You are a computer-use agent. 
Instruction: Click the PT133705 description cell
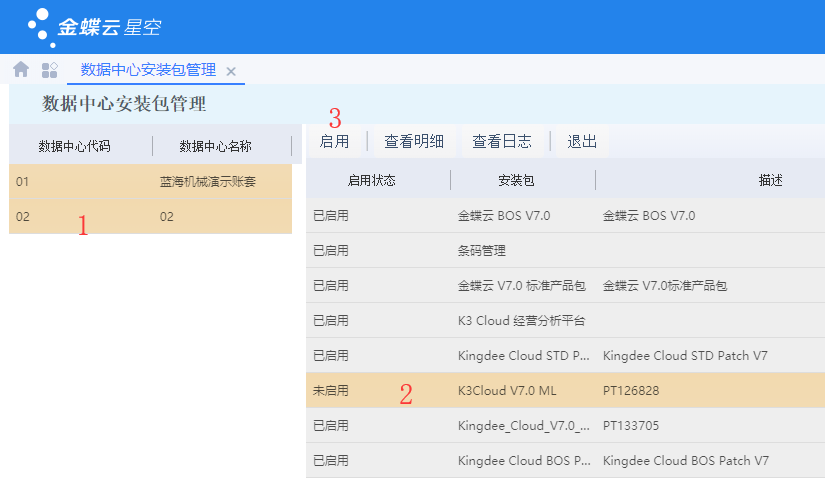pos(631,426)
